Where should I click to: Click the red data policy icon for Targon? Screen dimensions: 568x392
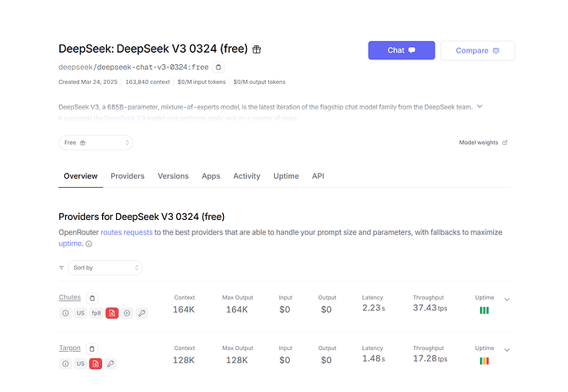(x=95, y=363)
